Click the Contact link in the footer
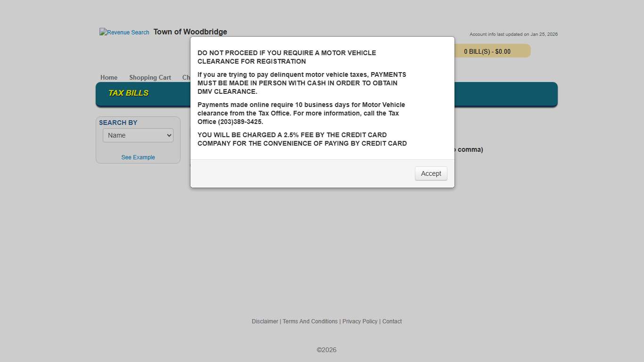The image size is (644, 362). pos(392,321)
